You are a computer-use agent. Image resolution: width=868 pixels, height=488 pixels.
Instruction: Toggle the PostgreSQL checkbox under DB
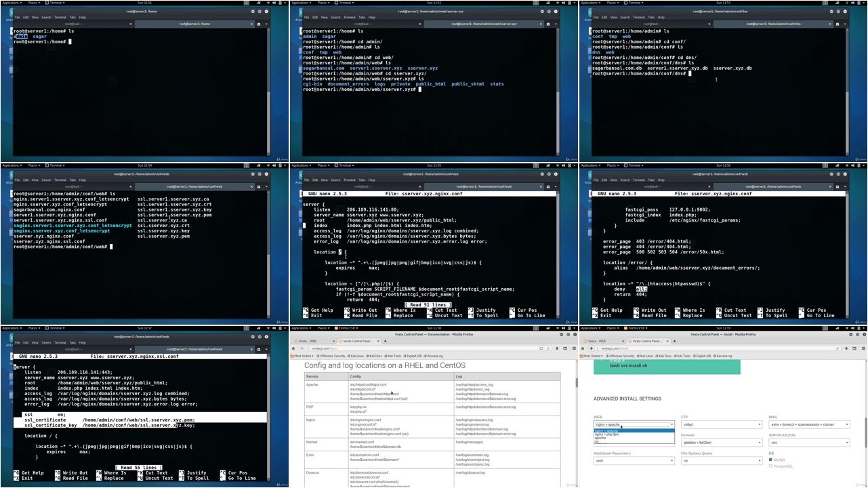click(x=770, y=466)
